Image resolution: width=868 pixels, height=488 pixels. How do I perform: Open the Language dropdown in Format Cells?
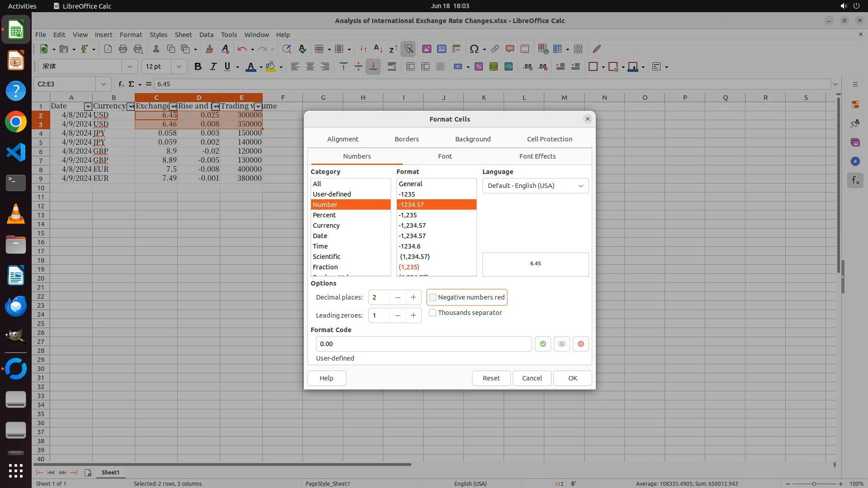[x=535, y=186]
